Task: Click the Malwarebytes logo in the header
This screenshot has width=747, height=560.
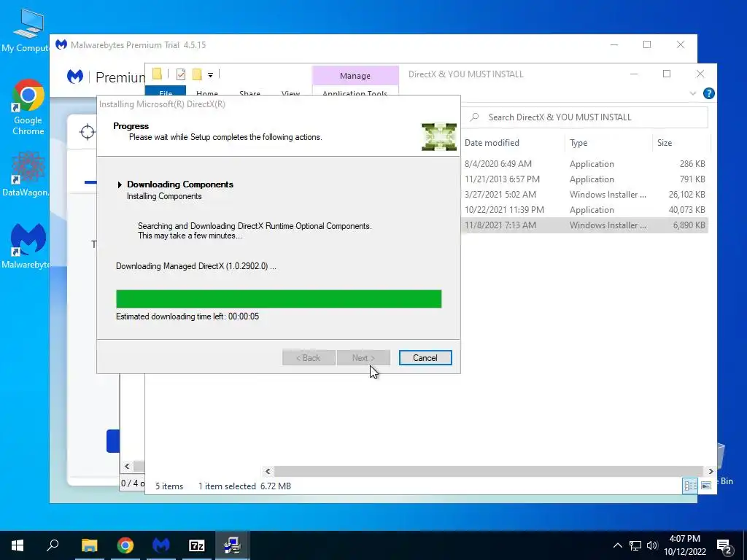Action: coord(75,77)
